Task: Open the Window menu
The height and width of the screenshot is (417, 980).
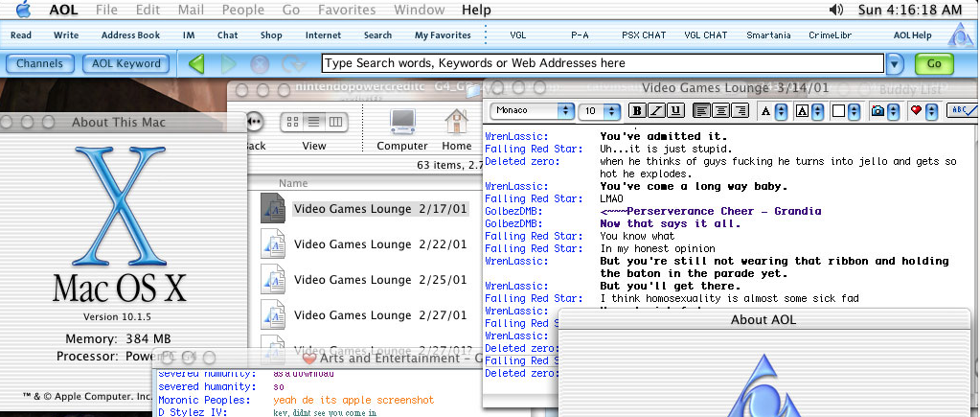Action: click(420, 10)
